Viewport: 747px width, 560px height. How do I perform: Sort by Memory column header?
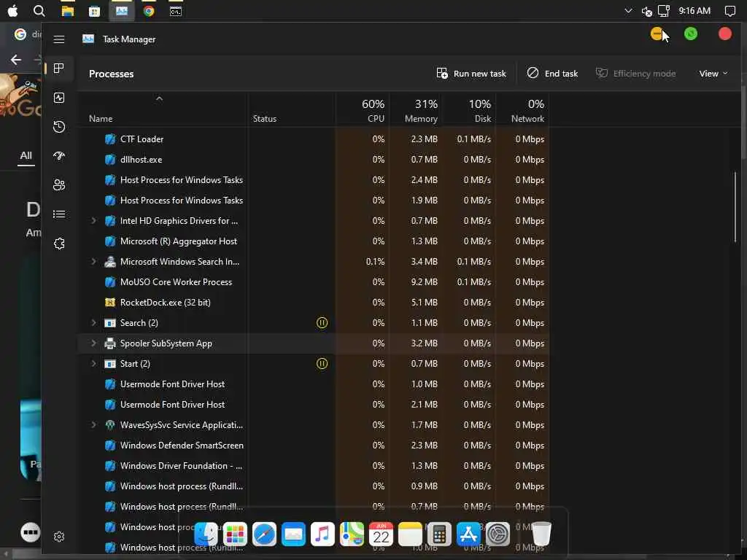(417, 111)
